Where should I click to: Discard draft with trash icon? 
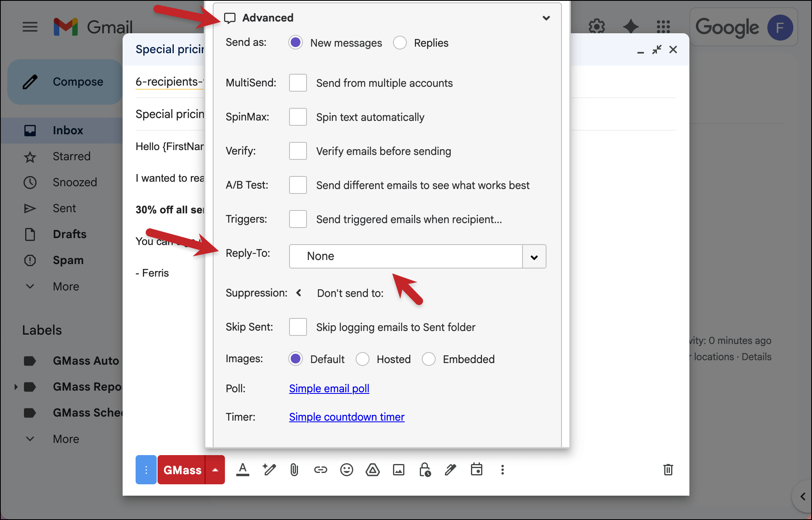(x=668, y=470)
